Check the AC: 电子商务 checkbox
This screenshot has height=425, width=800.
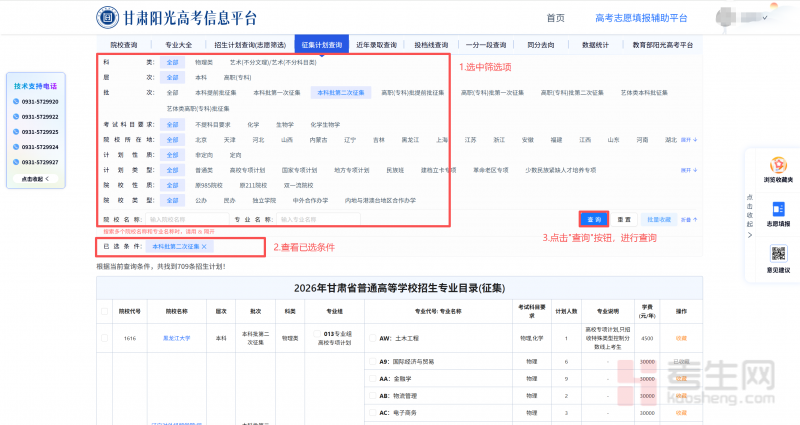coord(372,413)
